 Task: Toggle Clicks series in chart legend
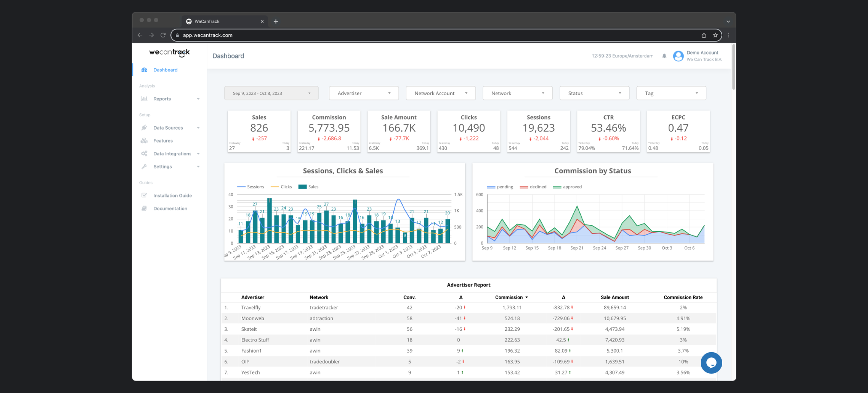coord(281,187)
